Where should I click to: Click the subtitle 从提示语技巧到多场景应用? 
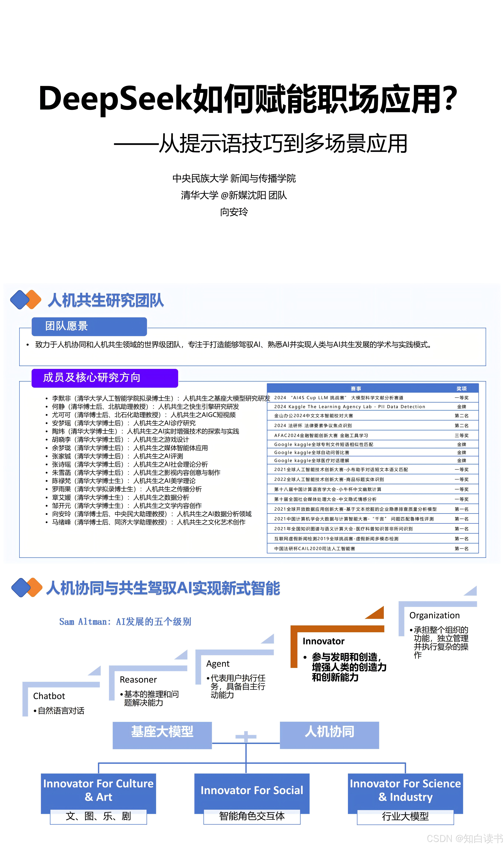pyautogui.click(x=260, y=144)
